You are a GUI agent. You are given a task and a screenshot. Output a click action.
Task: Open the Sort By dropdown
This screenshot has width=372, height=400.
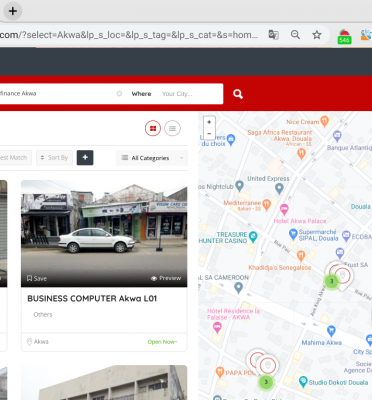pyautogui.click(x=54, y=158)
